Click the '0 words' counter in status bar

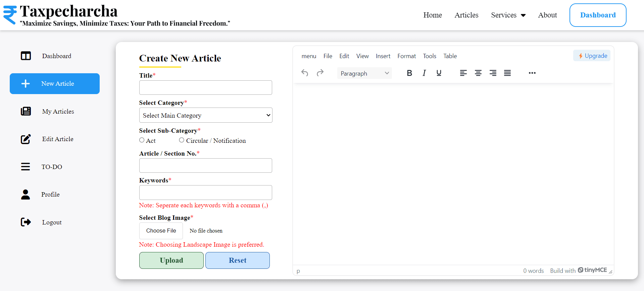coord(534,271)
